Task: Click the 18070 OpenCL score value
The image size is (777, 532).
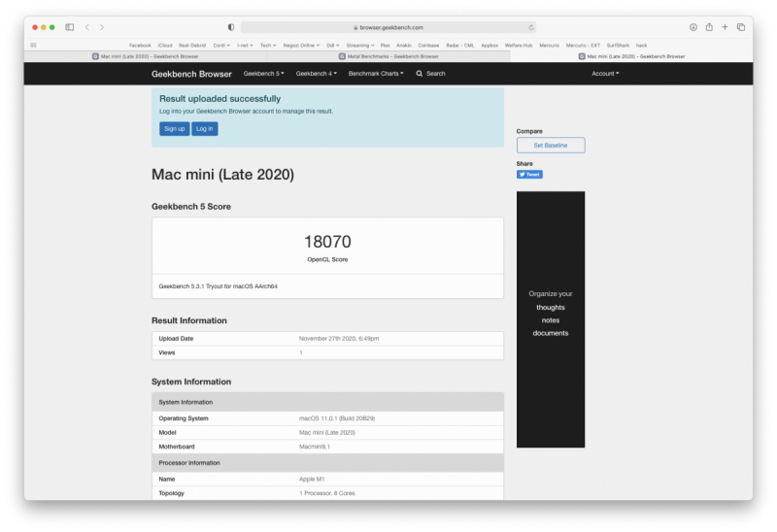Action: pyautogui.click(x=327, y=242)
